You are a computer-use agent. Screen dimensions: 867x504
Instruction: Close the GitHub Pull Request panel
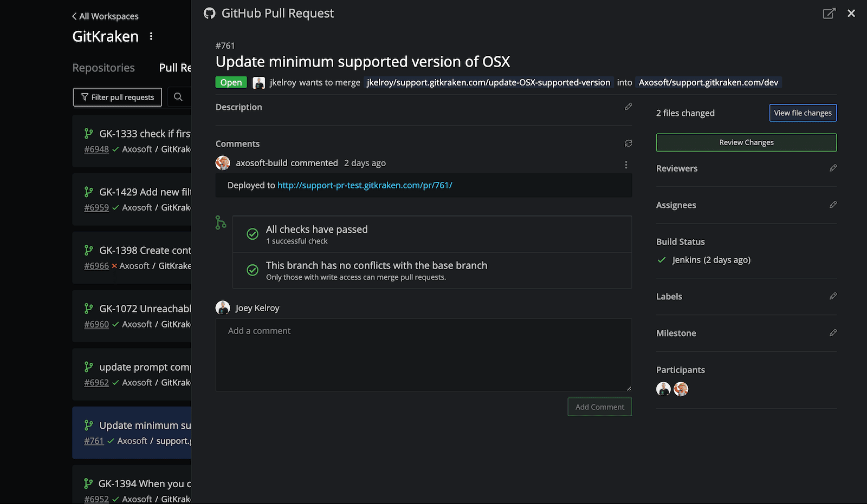pos(851,14)
